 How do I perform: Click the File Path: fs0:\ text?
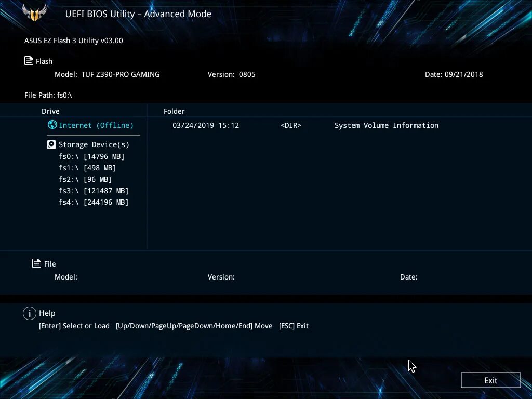[48, 95]
